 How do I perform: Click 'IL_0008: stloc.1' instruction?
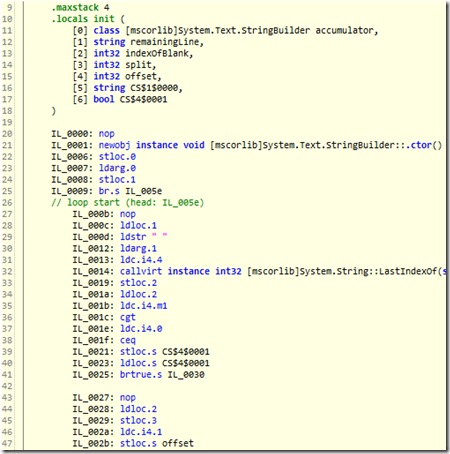click(x=93, y=179)
